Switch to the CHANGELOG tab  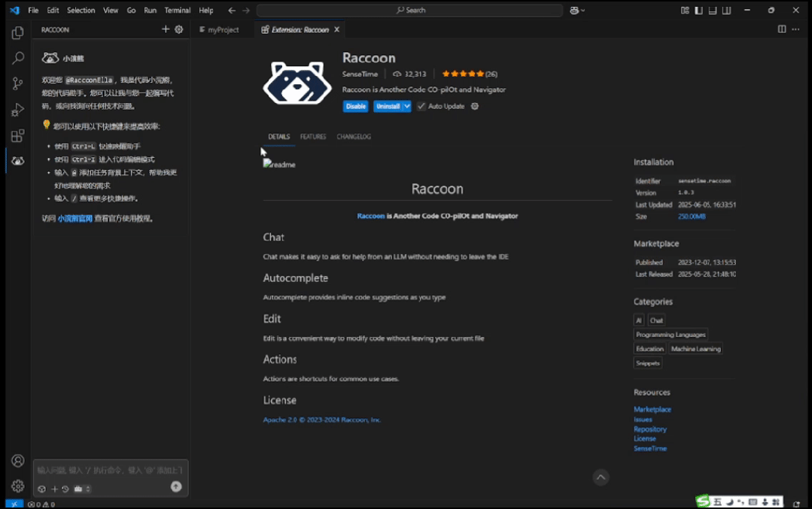pyautogui.click(x=354, y=137)
